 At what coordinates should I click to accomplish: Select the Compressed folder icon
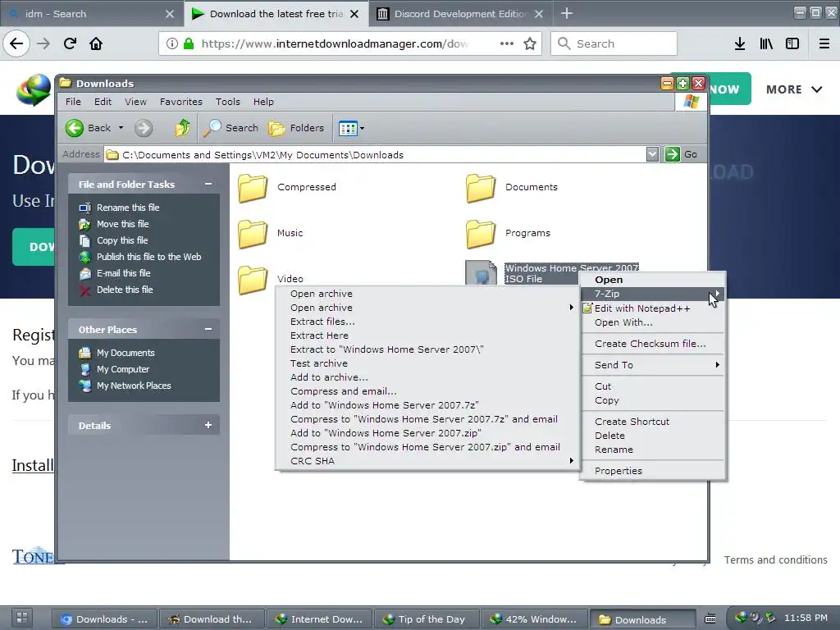(x=253, y=188)
